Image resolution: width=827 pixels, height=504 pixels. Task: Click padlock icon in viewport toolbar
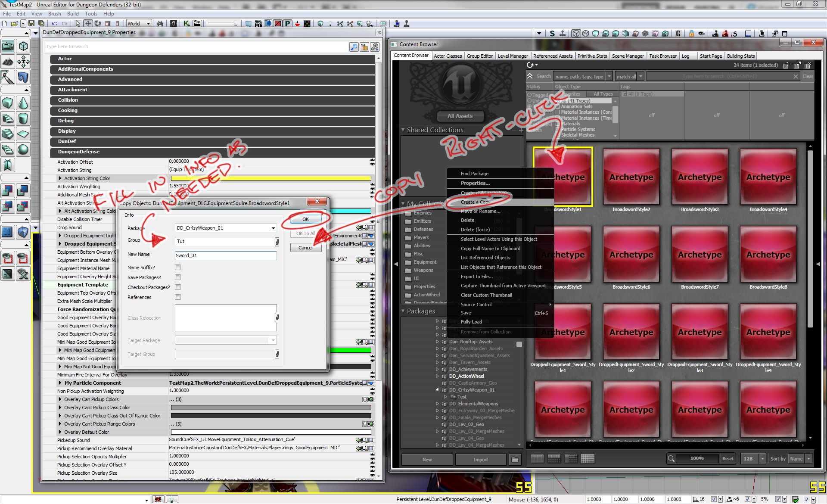[x=691, y=34]
